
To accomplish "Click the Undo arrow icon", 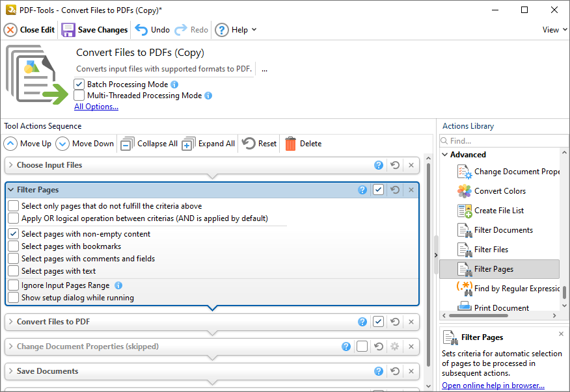I will (141, 30).
